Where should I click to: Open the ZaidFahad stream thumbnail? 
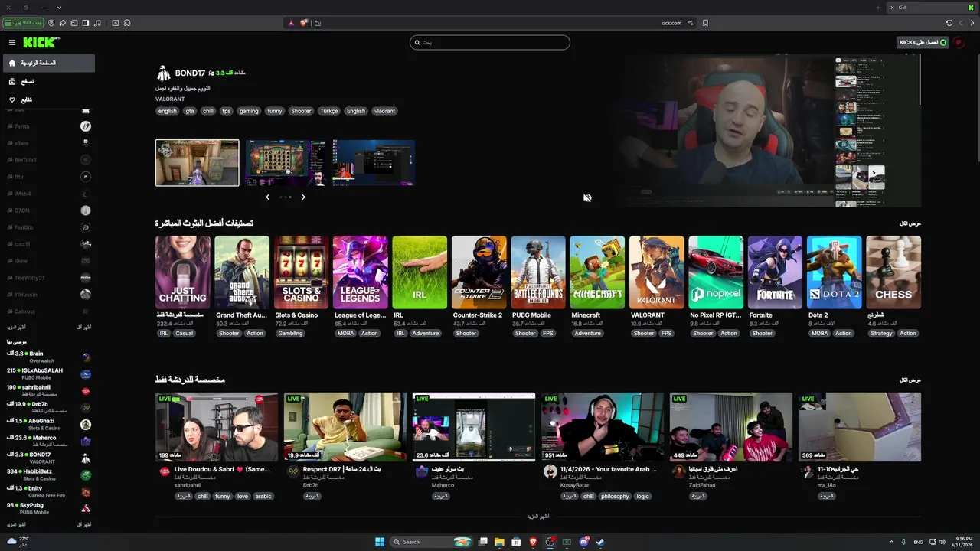tap(731, 427)
